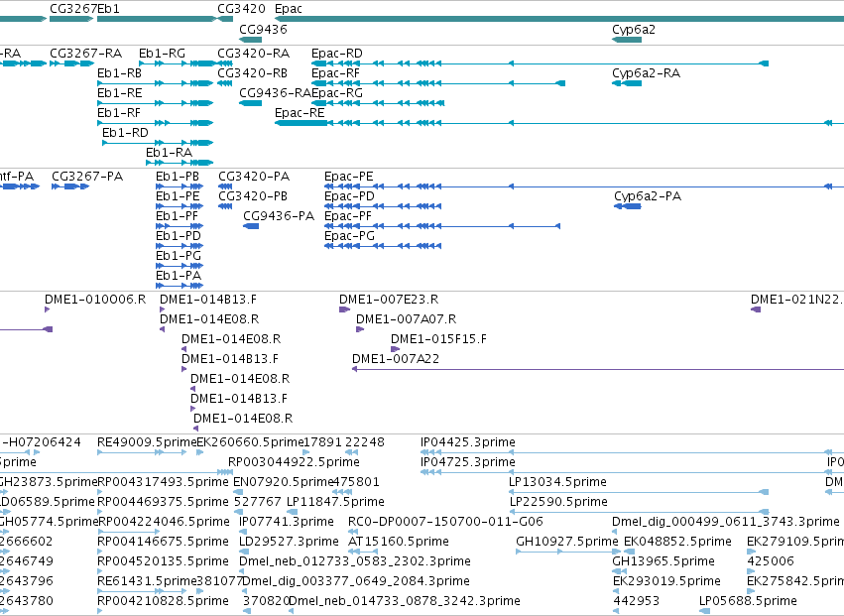Click the EK048852.5prime EST label
The width and height of the screenshot is (844, 616).
point(677,542)
